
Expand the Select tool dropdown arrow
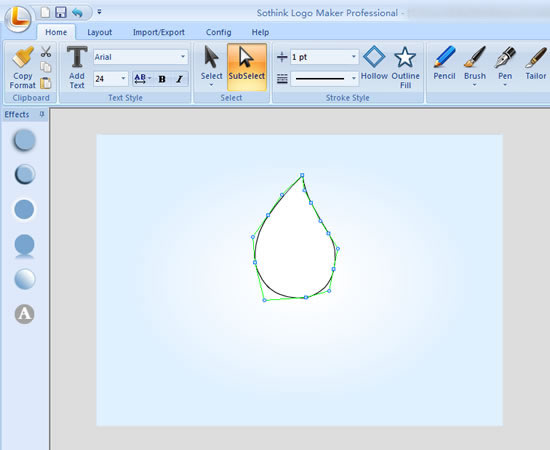[x=212, y=85]
